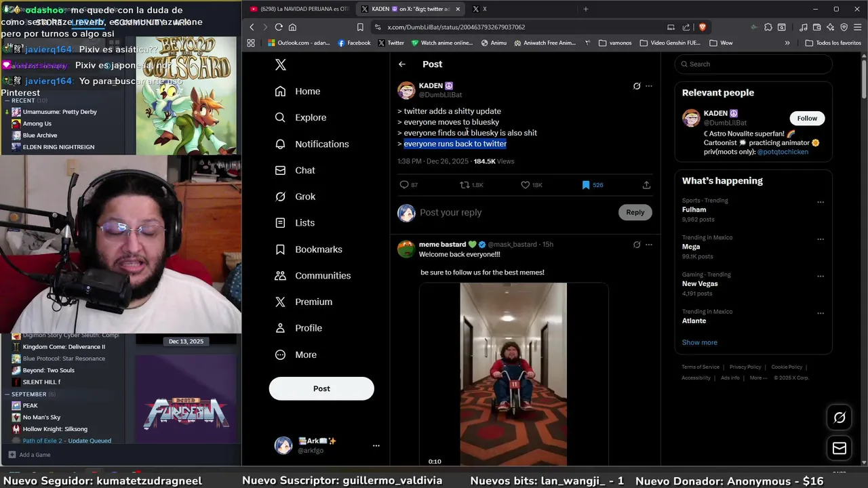Open three-dot menu on meme bastard's reply

tap(649, 245)
